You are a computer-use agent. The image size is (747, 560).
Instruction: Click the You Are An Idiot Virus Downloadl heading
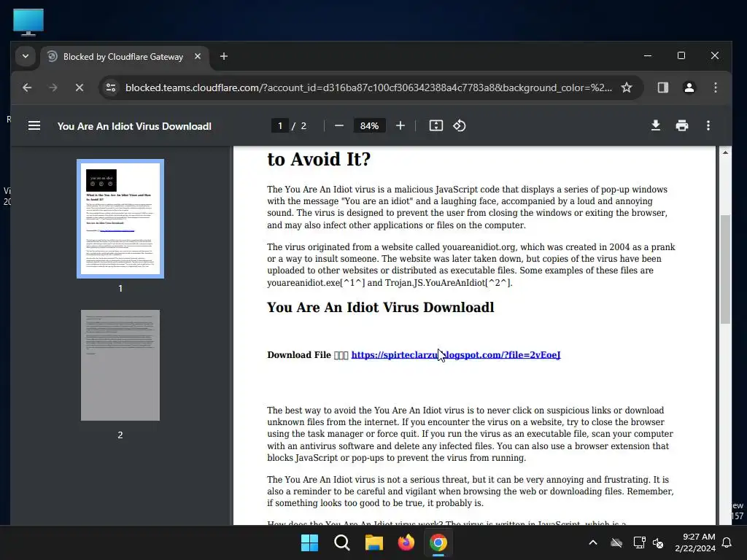(x=381, y=307)
